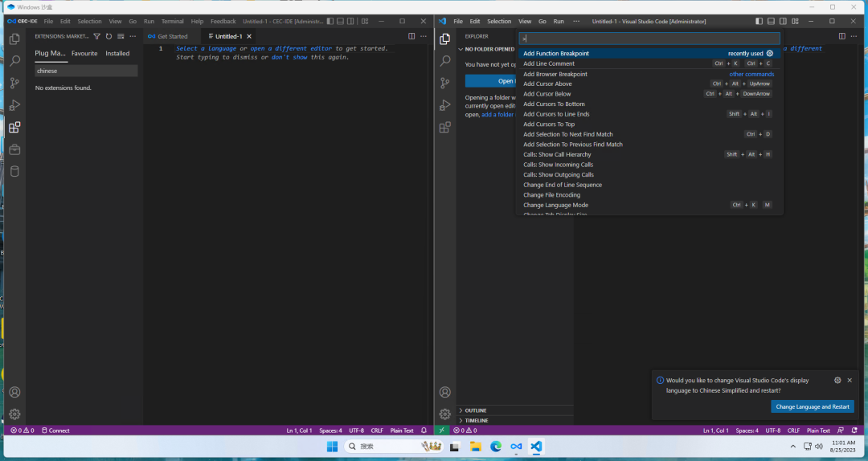This screenshot has width=868, height=461.
Task: Open the Explorer icon in Visual Studio Code
Action: [x=445, y=39]
